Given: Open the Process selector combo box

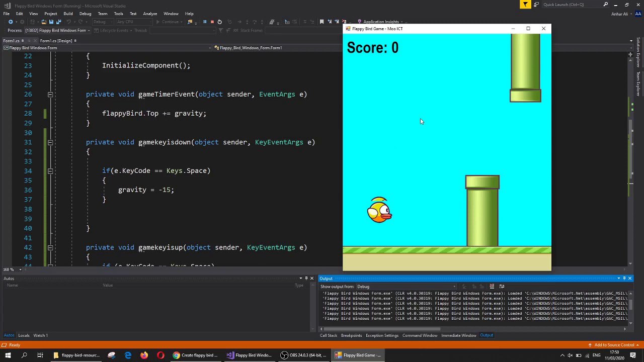Looking at the screenshot, I should 57,30.
